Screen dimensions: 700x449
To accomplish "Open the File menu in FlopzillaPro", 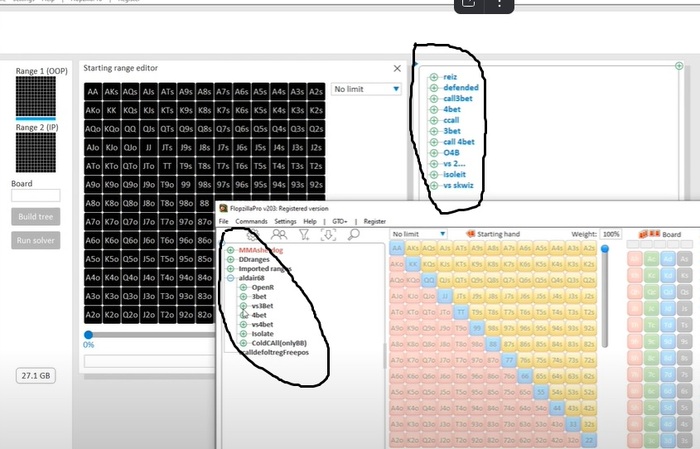I will click(x=224, y=221).
